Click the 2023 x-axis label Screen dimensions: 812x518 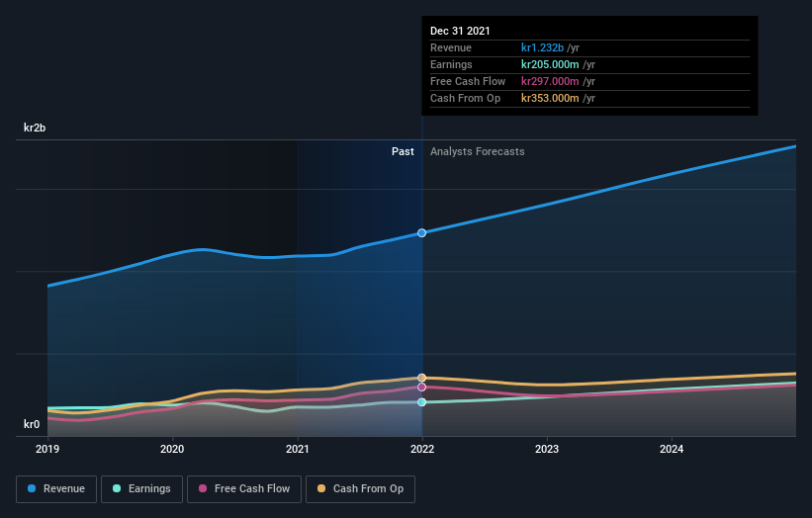click(547, 449)
